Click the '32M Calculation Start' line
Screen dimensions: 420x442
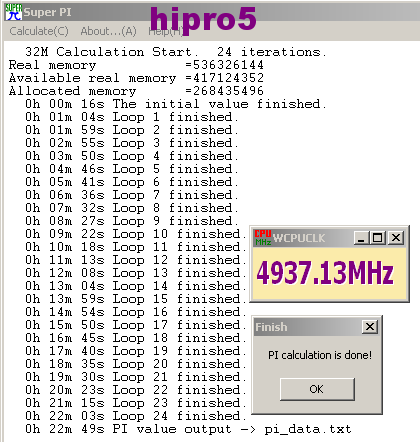tap(176, 52)
